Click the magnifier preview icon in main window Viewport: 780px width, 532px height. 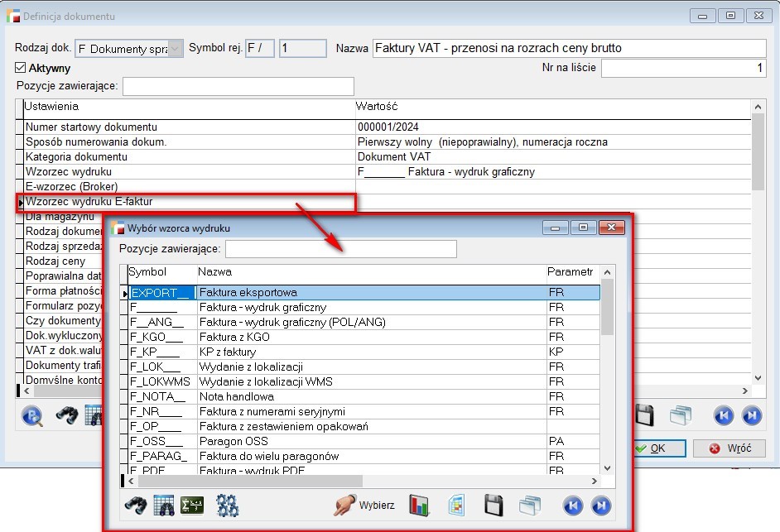[x=32, y=416]
